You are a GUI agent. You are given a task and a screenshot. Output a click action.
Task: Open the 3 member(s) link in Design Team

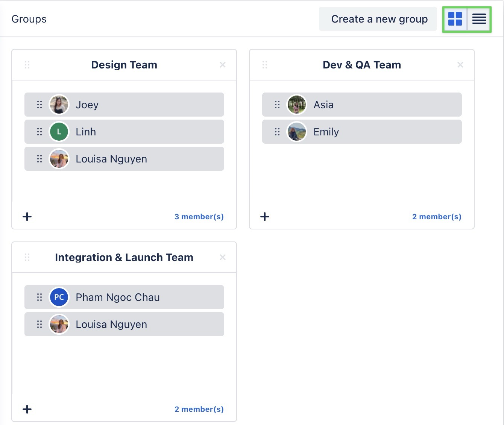199,217
